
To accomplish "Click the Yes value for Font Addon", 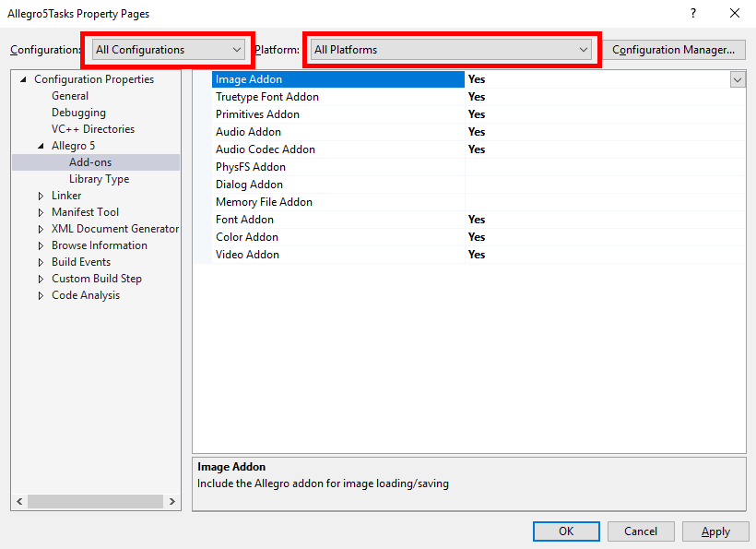I will 477,220.
